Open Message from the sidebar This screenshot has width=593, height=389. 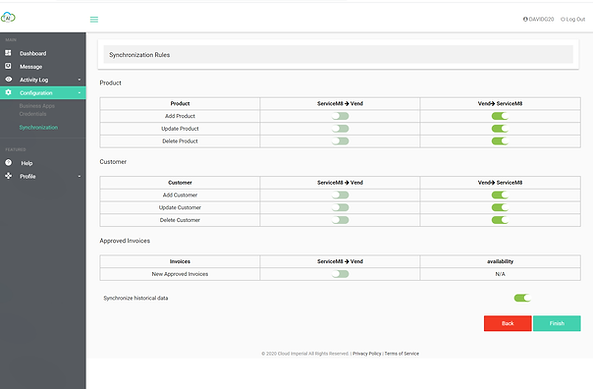31,67
